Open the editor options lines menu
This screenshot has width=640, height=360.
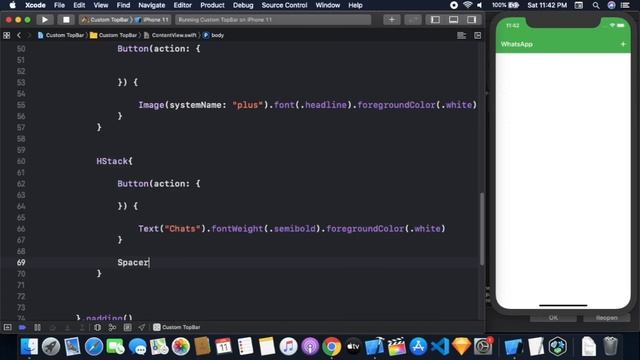461,36
